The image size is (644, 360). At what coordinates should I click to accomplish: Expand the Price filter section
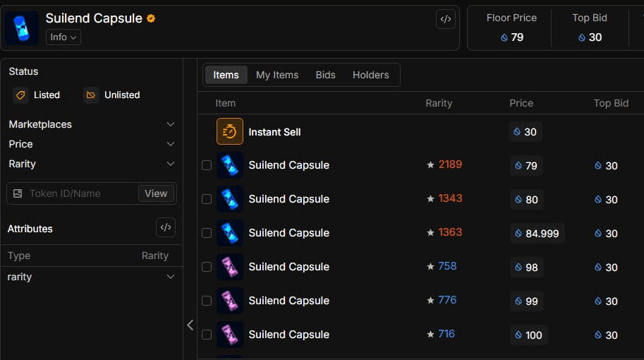92,144
